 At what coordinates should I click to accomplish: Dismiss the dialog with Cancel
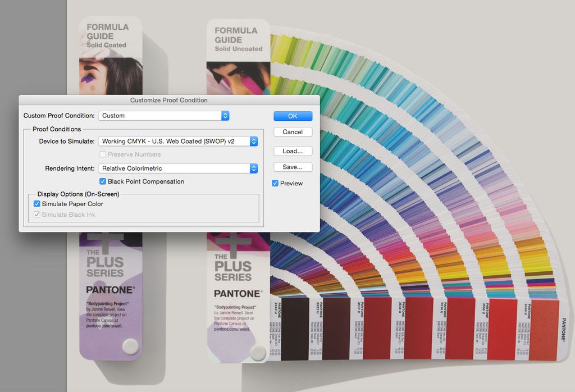[293, 132]
